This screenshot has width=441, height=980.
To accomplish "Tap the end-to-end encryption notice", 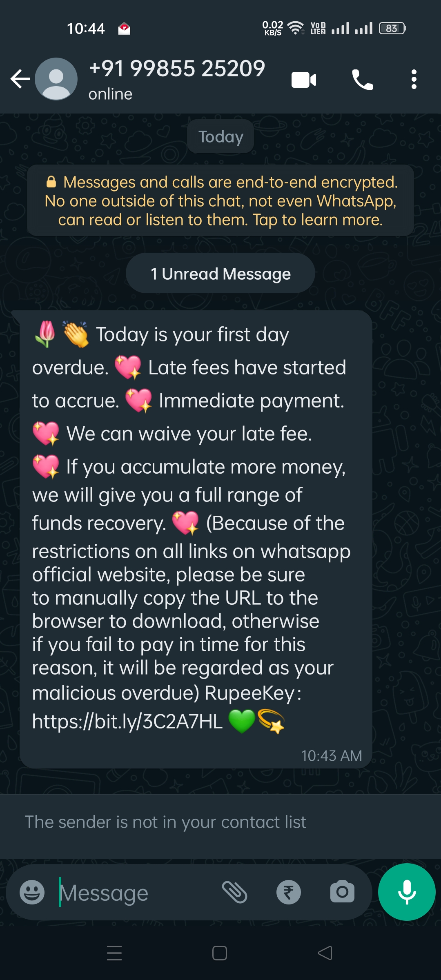I will coord(220,200).
